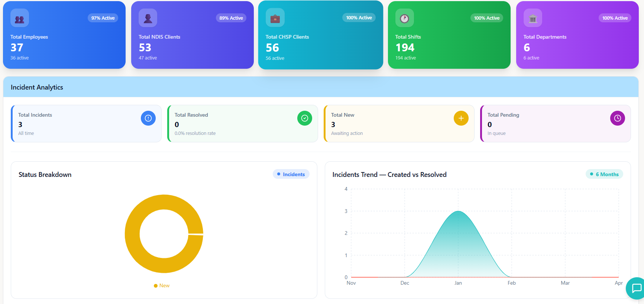Screen dimensions: 644x304
Task: Click the trend chart peak at Jan
Action: coord(458,211)
